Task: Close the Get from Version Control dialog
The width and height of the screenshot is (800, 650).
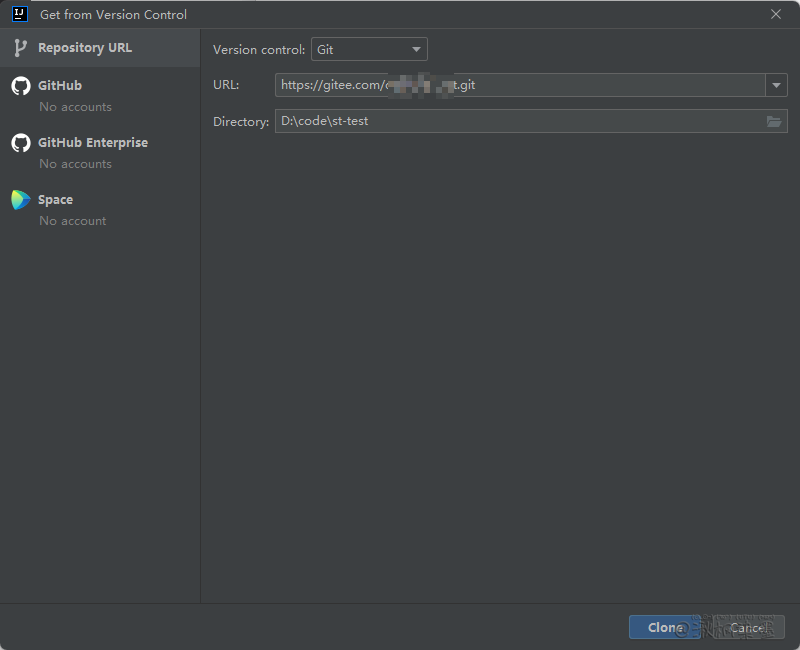Action: click(776, 14)
